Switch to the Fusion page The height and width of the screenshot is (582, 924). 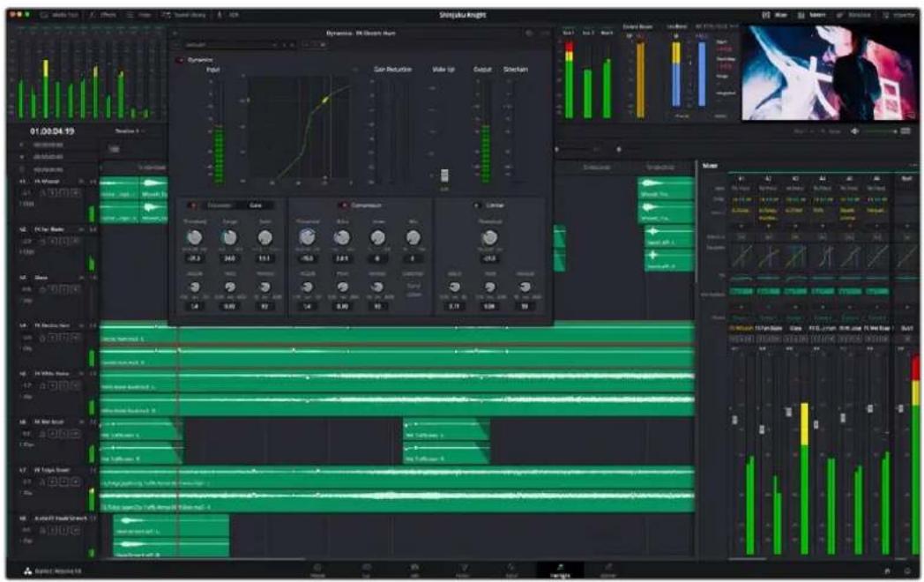463,571
